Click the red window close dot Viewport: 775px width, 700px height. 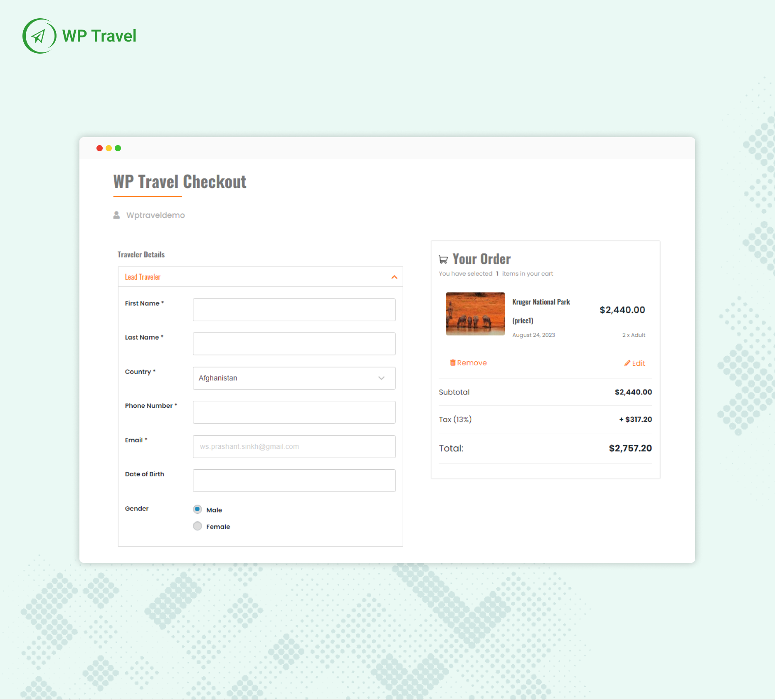[x=99, y=148]
